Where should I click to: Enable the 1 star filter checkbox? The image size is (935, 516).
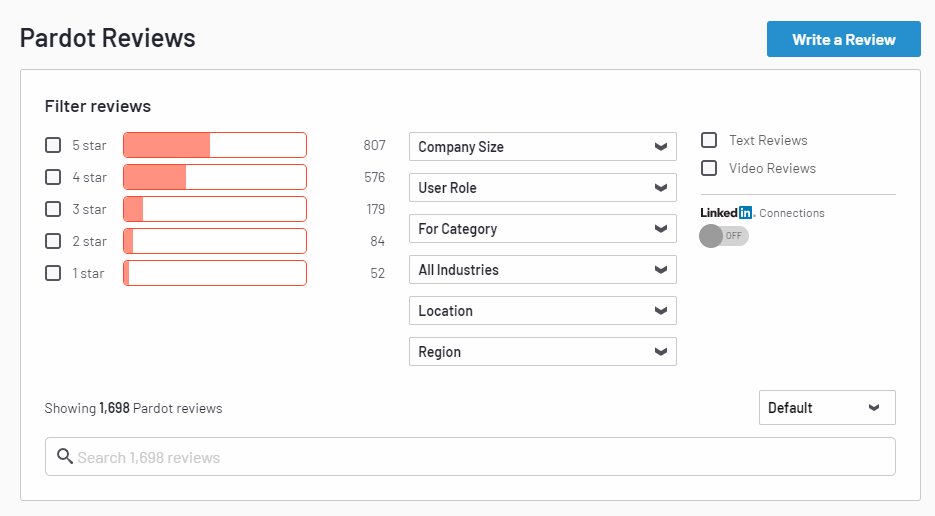[53, 273]
